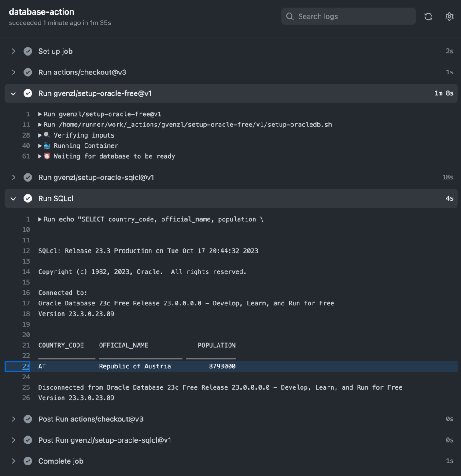Expand the Run actions/checkout@v3 step

coord(13,72)
